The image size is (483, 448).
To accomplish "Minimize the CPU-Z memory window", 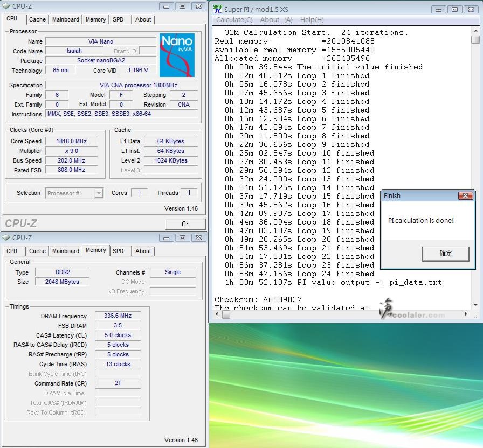I will (167, 238).
